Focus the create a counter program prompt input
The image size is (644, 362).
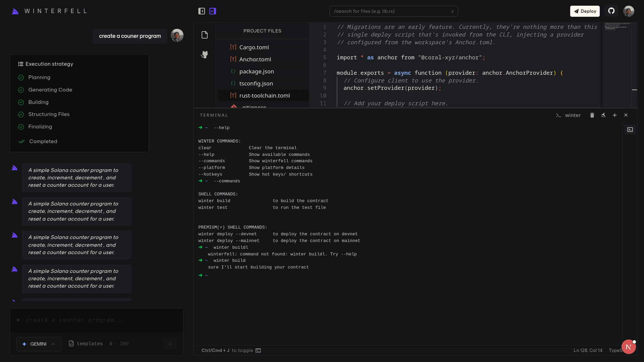tap(97, 320)
